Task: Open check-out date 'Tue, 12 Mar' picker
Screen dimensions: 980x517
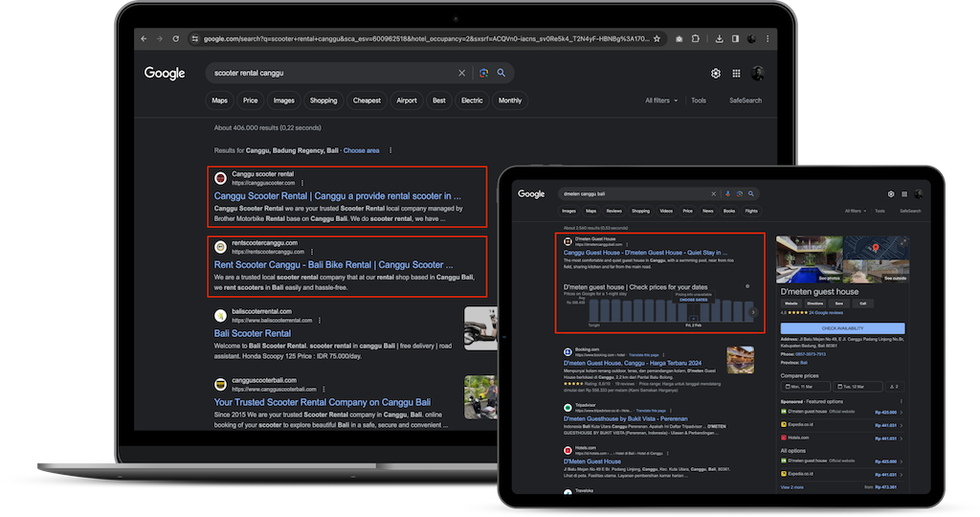Action: pos(858,387)
